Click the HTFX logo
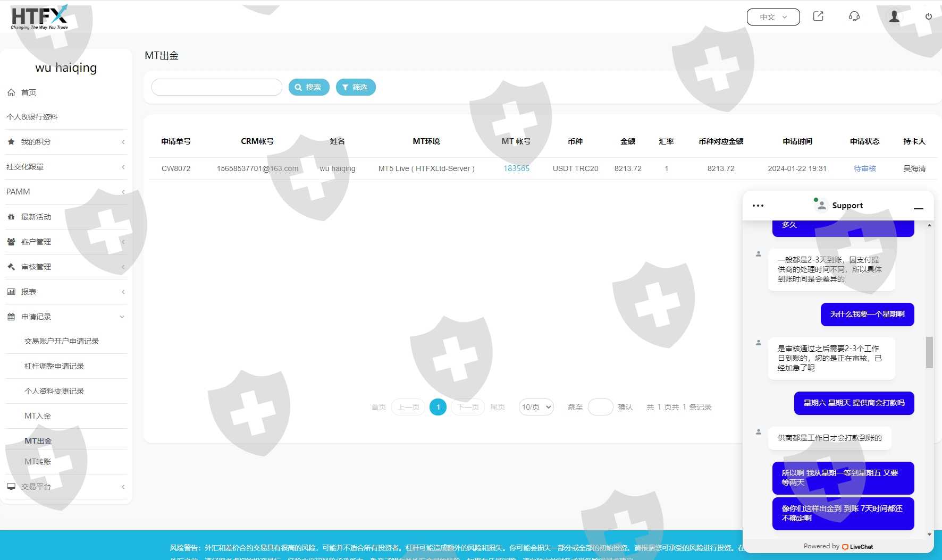 (39, 18)
